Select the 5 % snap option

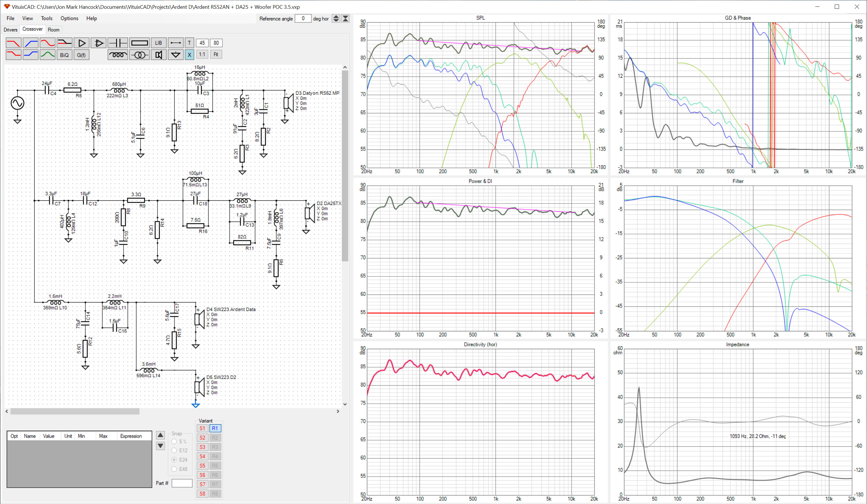[x=174, y=442]
